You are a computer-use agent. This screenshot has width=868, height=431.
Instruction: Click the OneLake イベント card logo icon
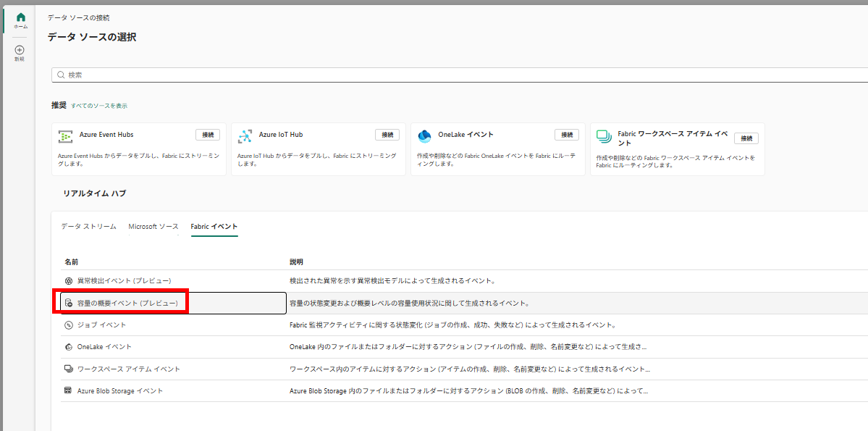pyautogui.click(x=425, y=135)
